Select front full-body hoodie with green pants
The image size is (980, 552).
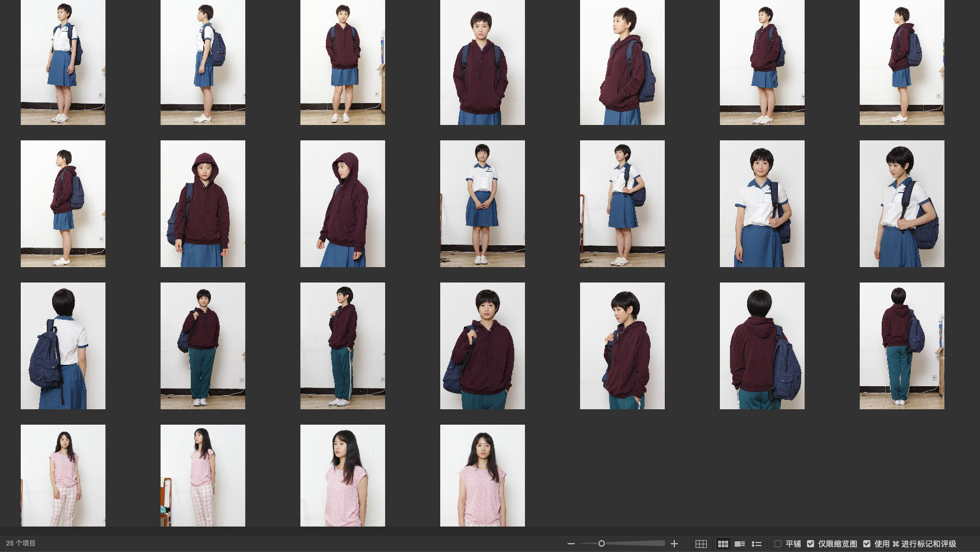(x=203, y=346)
